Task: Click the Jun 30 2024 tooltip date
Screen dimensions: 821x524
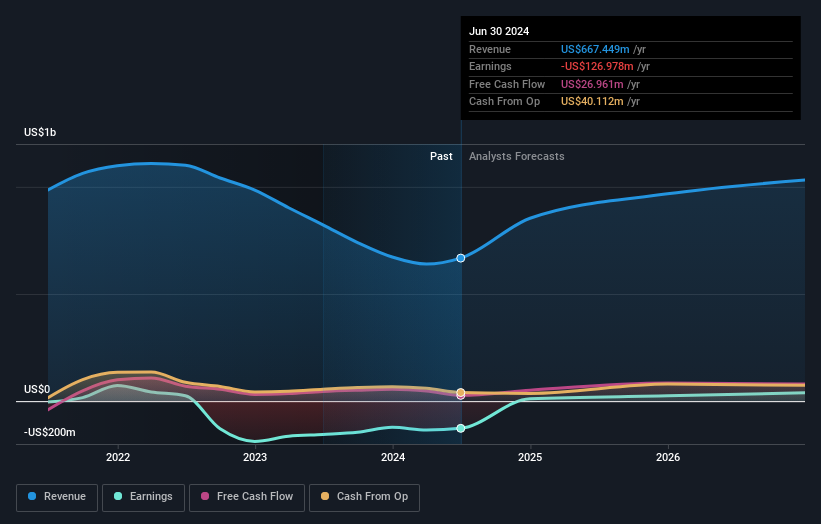Action: (x=499, y=31)
